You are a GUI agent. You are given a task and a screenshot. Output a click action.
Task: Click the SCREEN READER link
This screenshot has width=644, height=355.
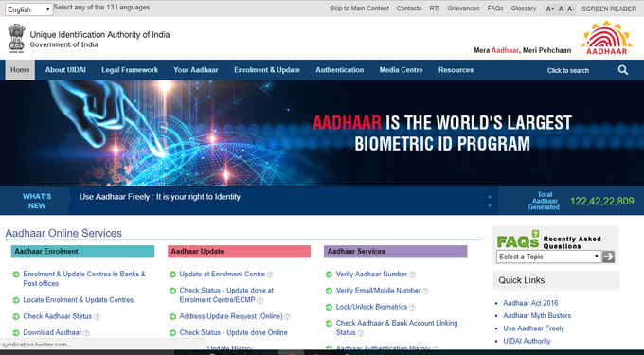click(609, 9)
